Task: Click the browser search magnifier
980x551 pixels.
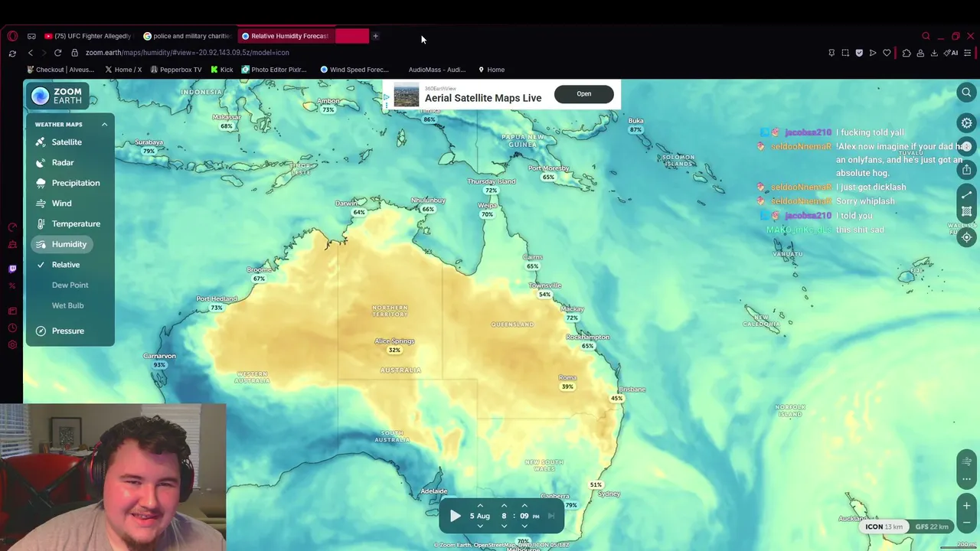Action: coord(926,36)
